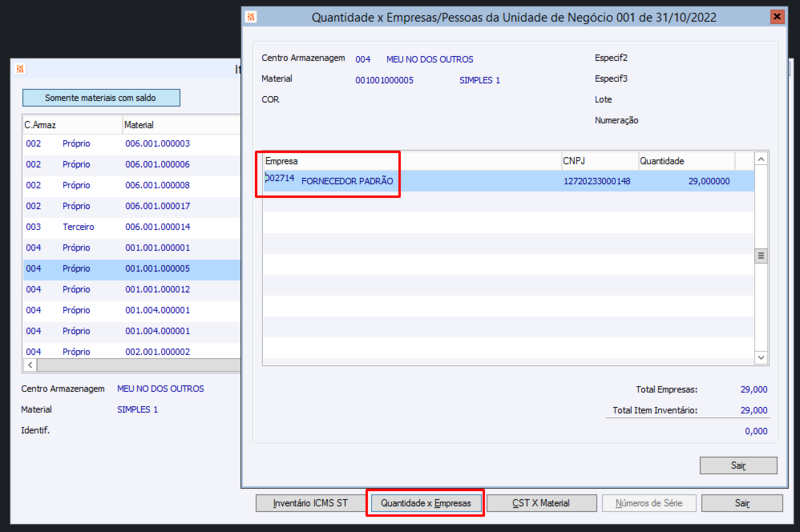The width and height of the screenshot is (800, 532).
Task: Select the FORNECEDOR PADRÃO row
Action: pos(509,181)
